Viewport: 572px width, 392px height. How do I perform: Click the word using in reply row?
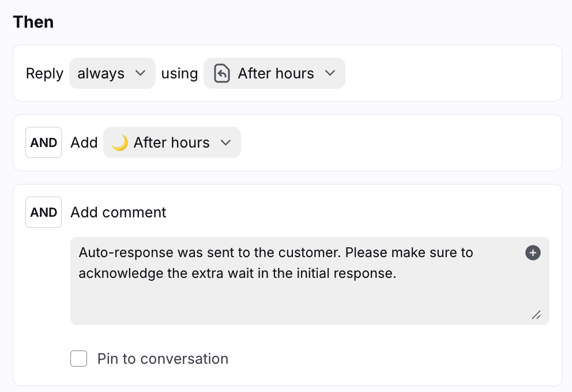(x=179, y=74)
